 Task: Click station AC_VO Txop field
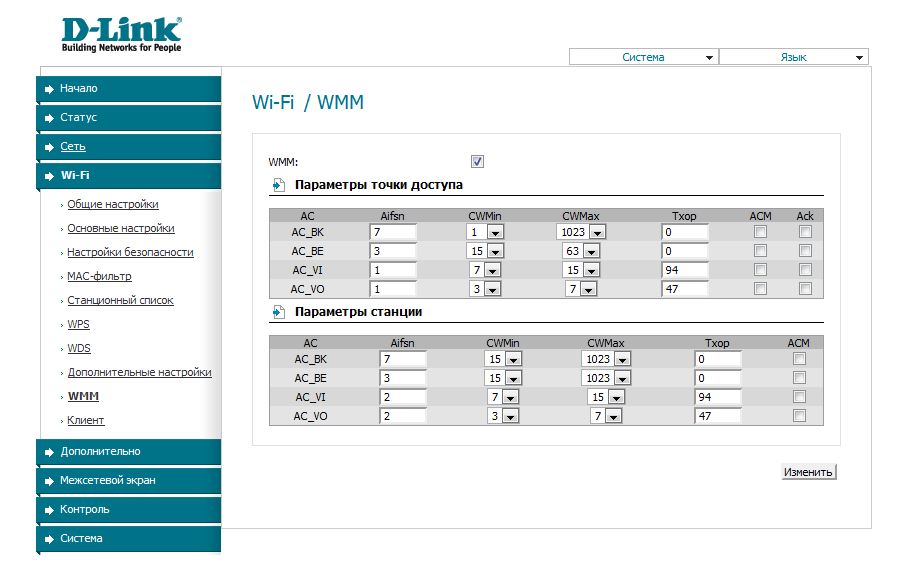pyautogui.click(x=718, y=416)
